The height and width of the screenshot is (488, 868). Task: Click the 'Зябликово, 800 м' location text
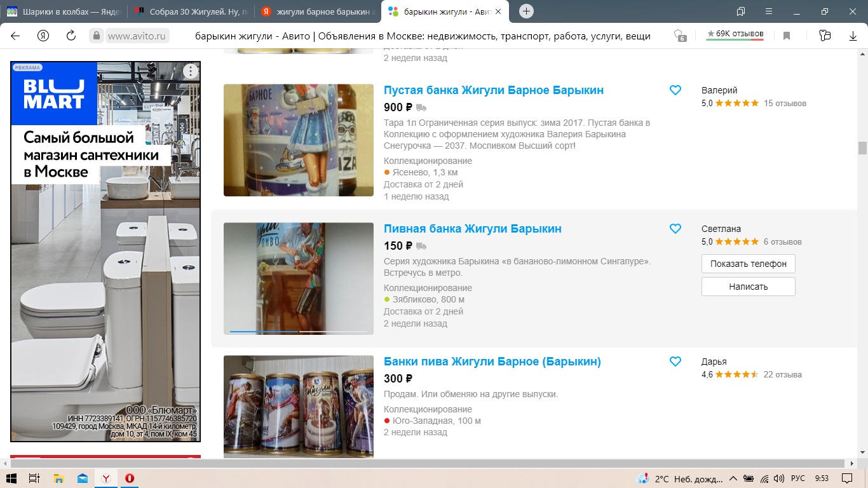428,299
